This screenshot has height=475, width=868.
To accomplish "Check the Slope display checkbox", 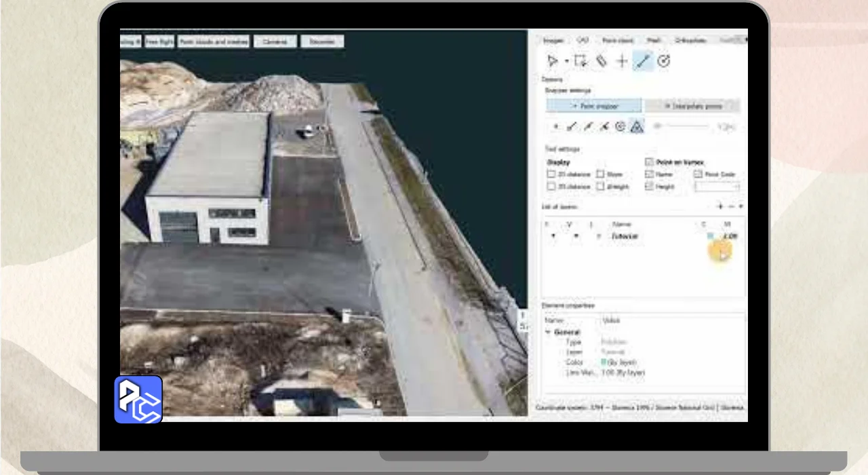I will (600, 174).
